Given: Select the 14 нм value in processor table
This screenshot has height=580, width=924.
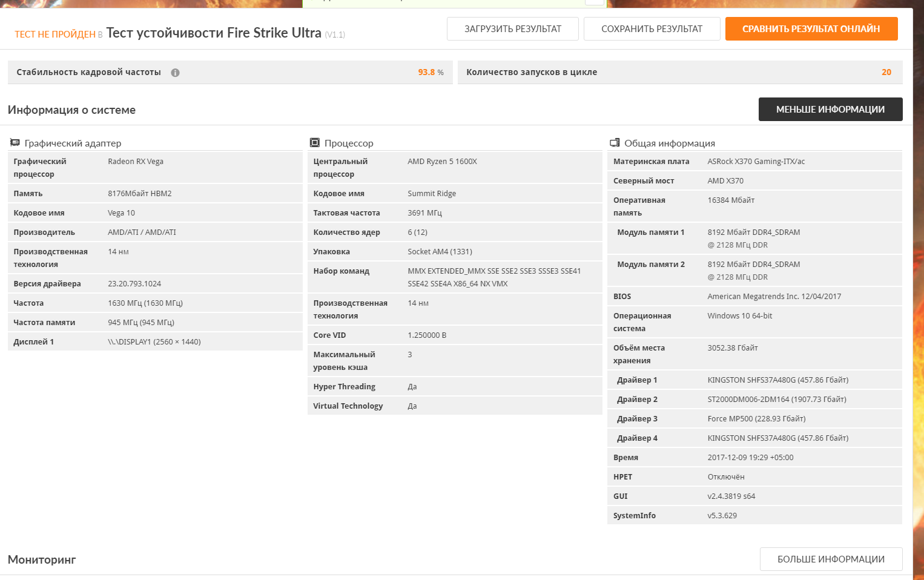Looking at the screenshot, I should (418, 303).
